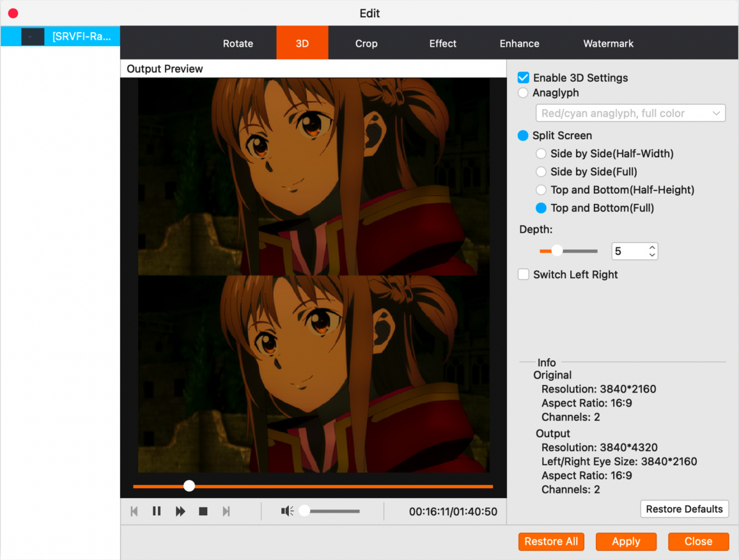The width and height of the screenshot is (739, 560).
Task: Decrease depth value with down arrow
Action: click(652, 255)
